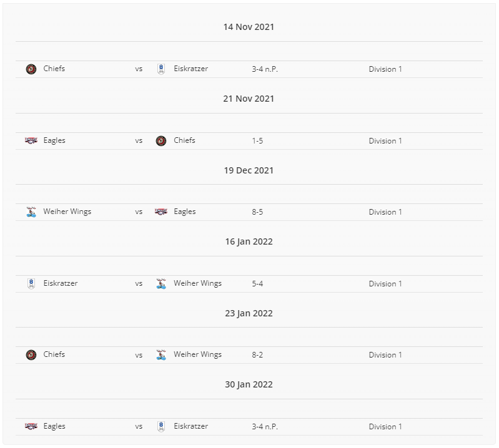
Task: Click the 19 Dec 2021 date heading
Action: coord(249,170)
